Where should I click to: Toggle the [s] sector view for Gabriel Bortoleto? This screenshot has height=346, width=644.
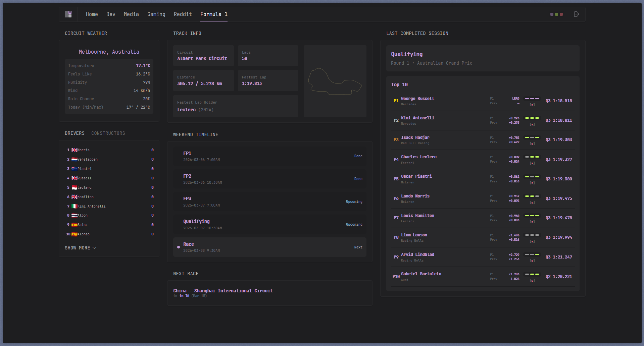point(532,280)
